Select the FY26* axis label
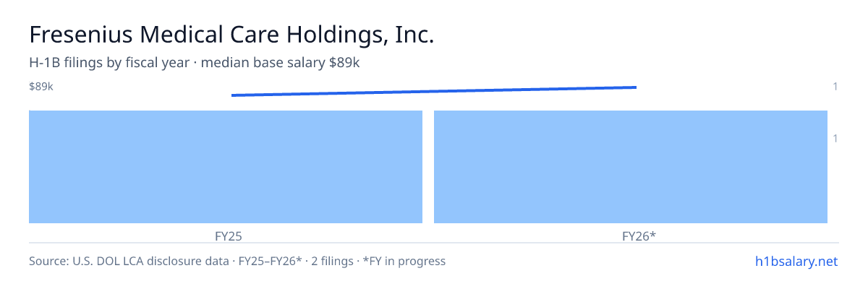Viewport: 868px width, 289px height. [x=639, y=236]
